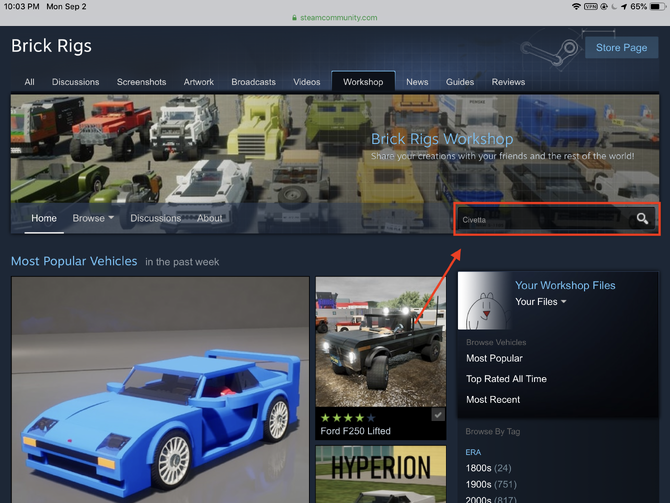Click the Steam logo icon
The image size is (670, 503).
(x=551, y=48)
